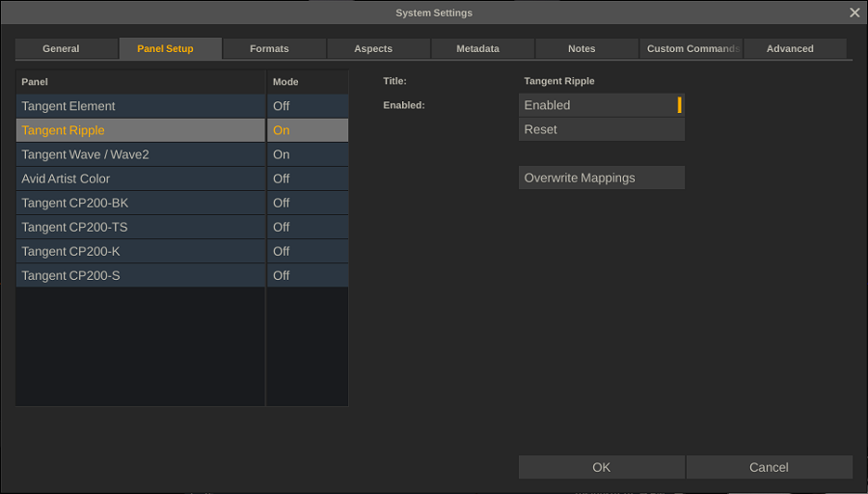Viewport: 868px width, 494px height.
Task: Click Mode Off cell for Tangent CP200-TS
Action: pos(308,227)
